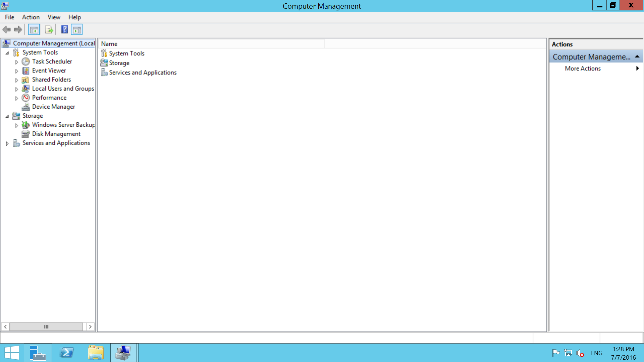Click Storage icon in center list
The width and height of the screenshot is (644, 362).
(104, 63)
